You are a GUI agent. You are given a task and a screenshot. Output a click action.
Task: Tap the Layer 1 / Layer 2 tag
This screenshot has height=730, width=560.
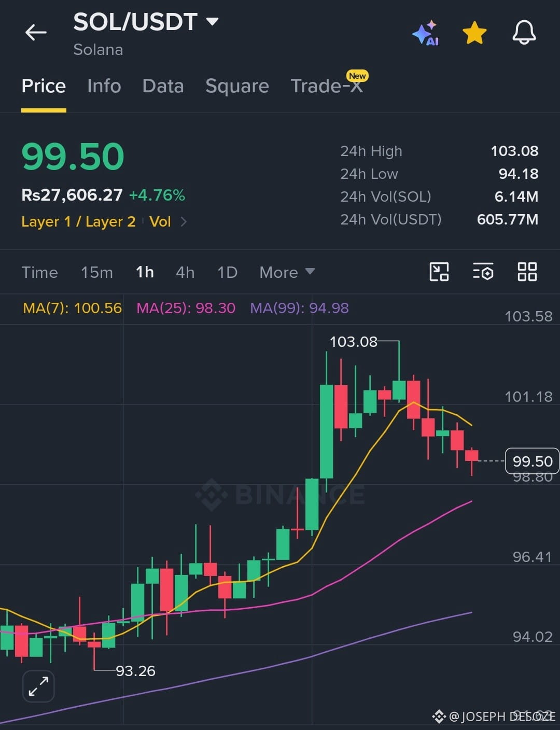(78, 222)
